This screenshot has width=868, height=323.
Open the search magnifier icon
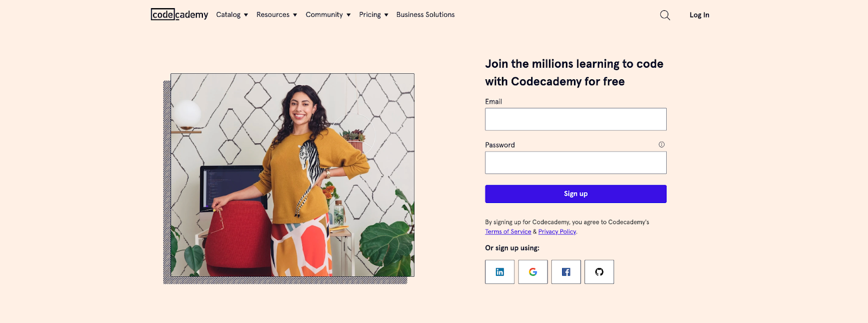pyautogui.click(x=665, y=15)
